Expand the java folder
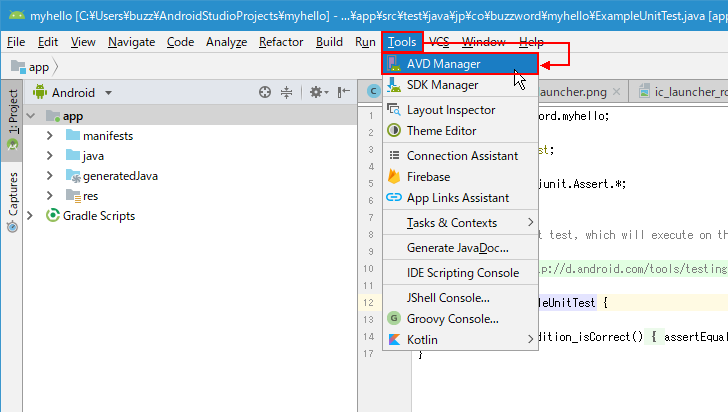 (x=50, y=156)
